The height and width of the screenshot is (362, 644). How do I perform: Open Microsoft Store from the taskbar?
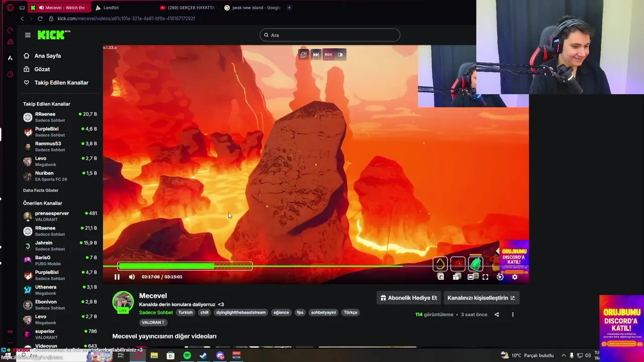click(171, 355)
